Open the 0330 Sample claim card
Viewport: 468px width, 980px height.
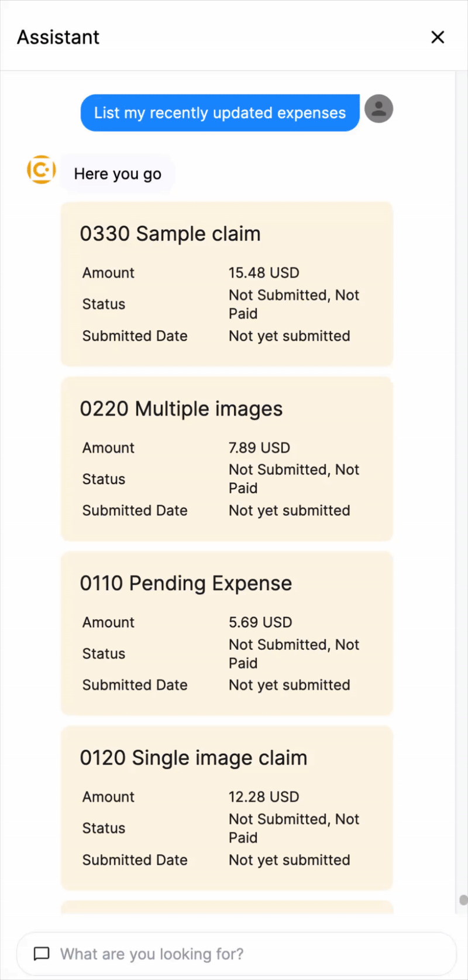[x=227, y=284]
